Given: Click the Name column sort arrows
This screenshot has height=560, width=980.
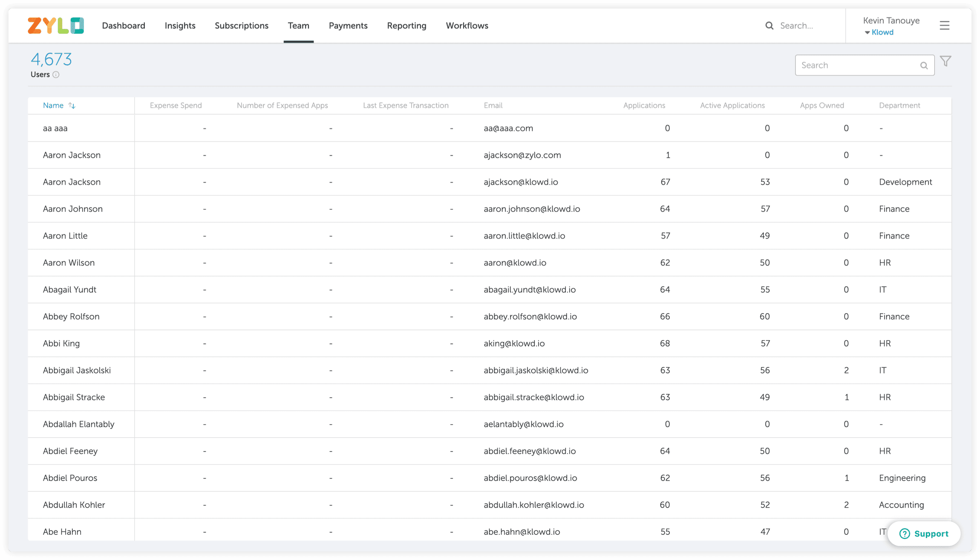Looking at the screenshot, I should [72, 106].
